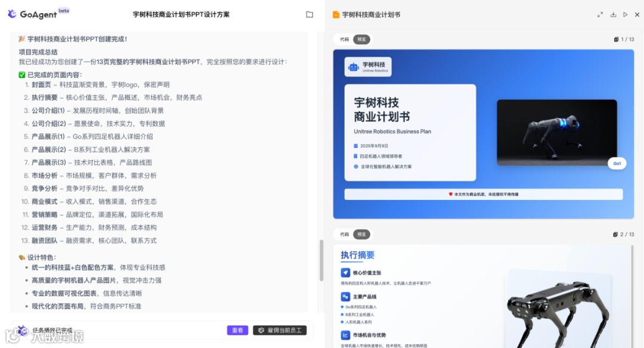This screenshot has width=644, height=348.
Task: Expand the preview panel to fullscreen
Action: [600, 14]
